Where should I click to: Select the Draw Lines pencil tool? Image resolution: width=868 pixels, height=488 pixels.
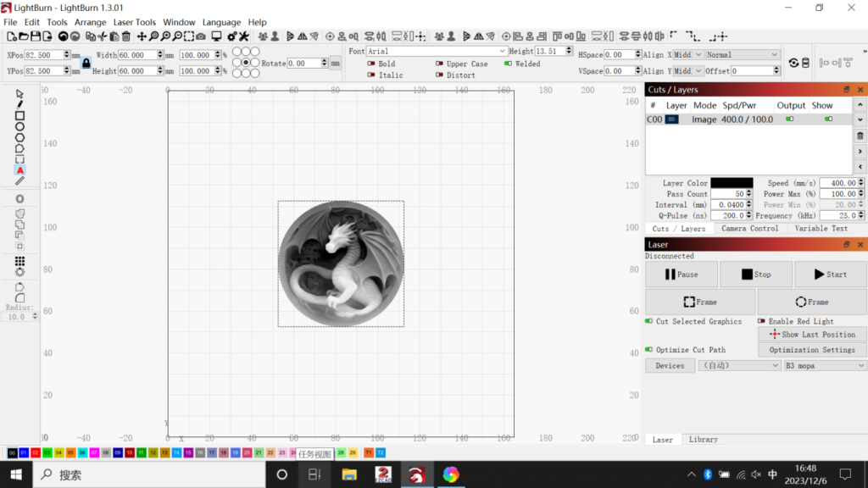tap(20, 104)
